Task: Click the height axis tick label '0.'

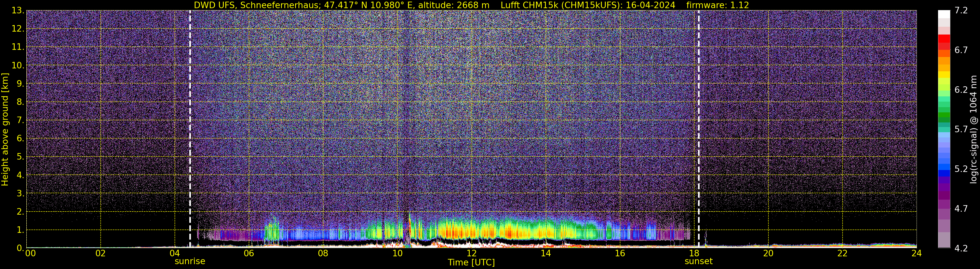Action: (20, 248)
